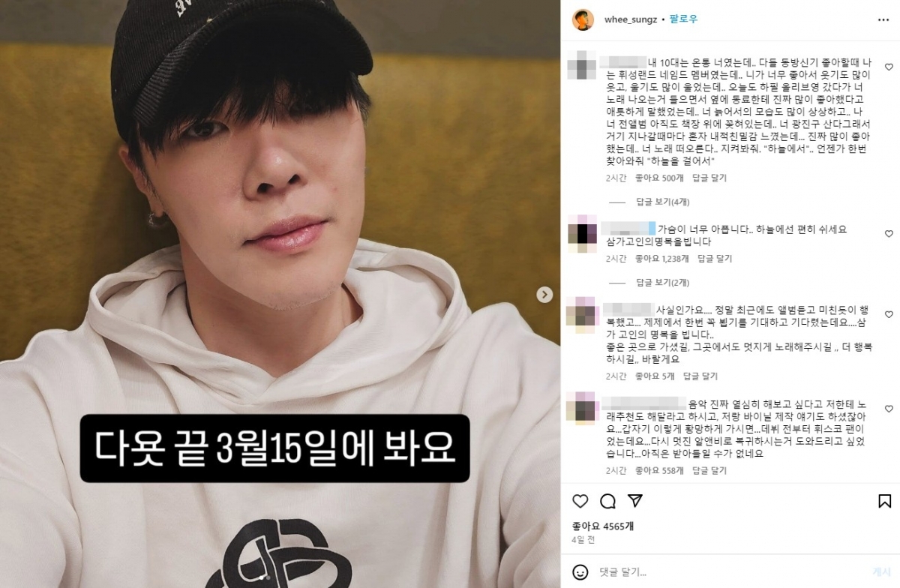Reply to first comment via 답글 달기
The height and width of the screenshot is (588, 900).
tap(709, 178)
